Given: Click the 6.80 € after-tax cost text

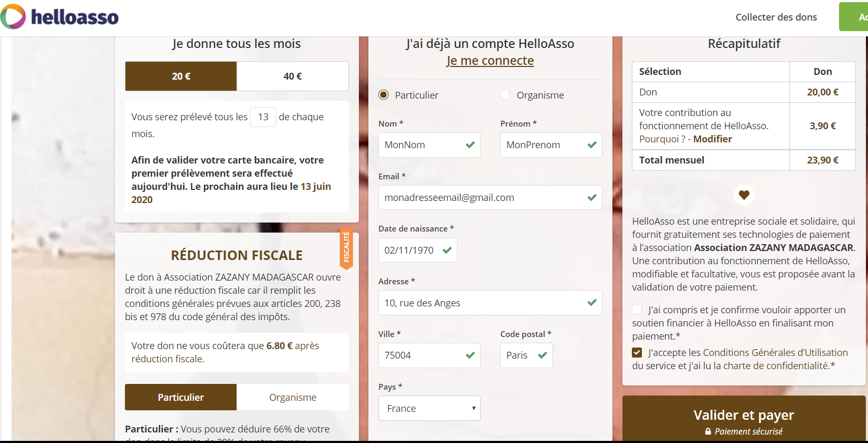Looking at the screenshot, I should 279,345.
